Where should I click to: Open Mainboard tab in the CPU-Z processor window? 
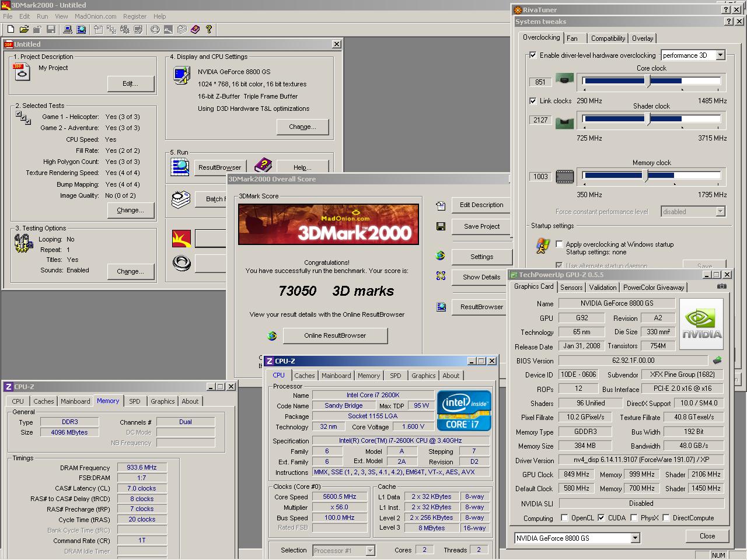(336, 376)
